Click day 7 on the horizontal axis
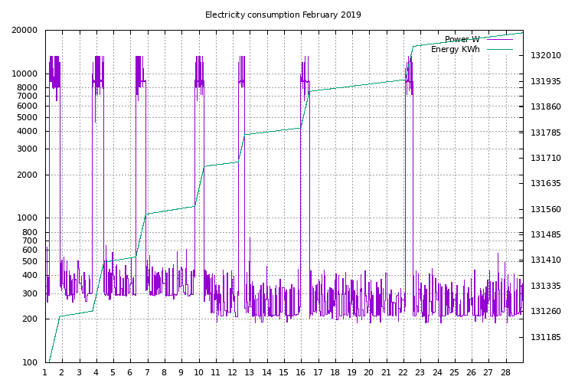This screenshot has height=383, width=588. [147, 373]
